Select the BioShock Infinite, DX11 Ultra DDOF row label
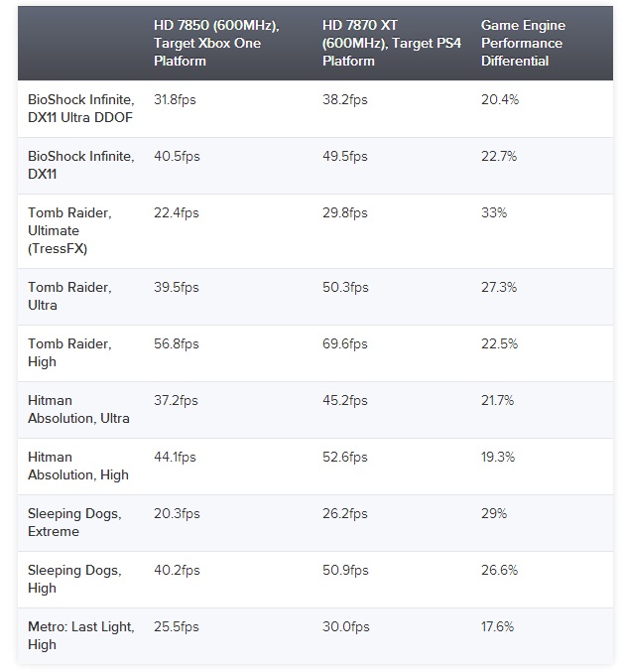The image size is (627, 672). click(x=81, y=108)
